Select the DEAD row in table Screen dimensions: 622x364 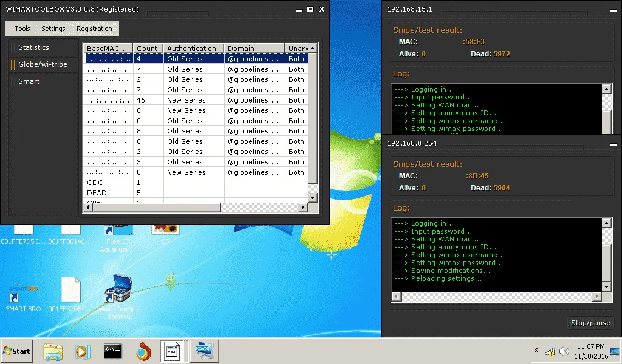pyautogui.click(x=196, y=193)
